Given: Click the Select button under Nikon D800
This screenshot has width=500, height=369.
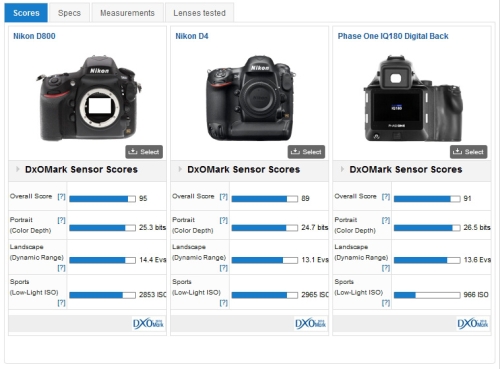Looking at the screenshot, I should 144,152.
